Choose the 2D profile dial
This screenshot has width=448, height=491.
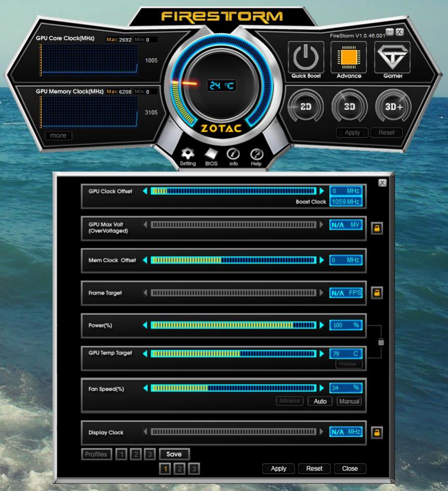[x=305, y=107]
